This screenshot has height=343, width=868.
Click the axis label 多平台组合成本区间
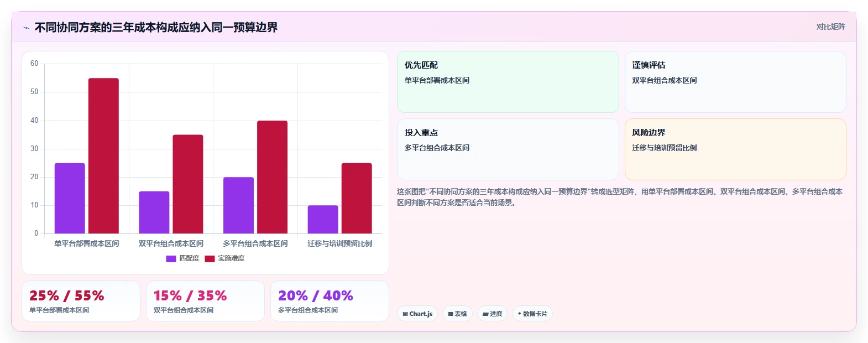point(255,243)
